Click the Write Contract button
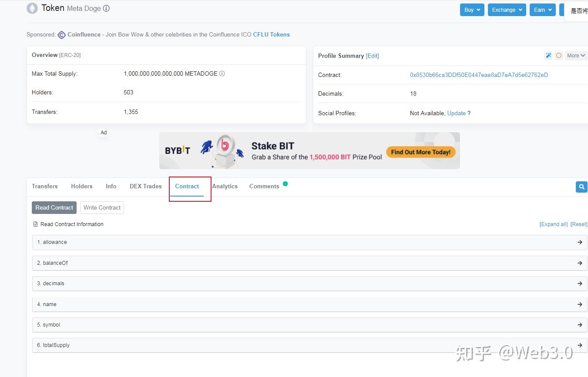This screenshot has width=588, height=377. 102,207
